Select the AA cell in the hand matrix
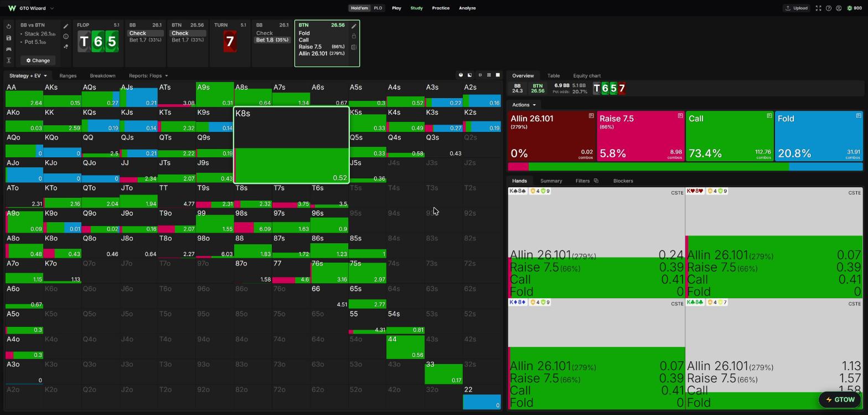868x415 pixels. click(24, 95)
